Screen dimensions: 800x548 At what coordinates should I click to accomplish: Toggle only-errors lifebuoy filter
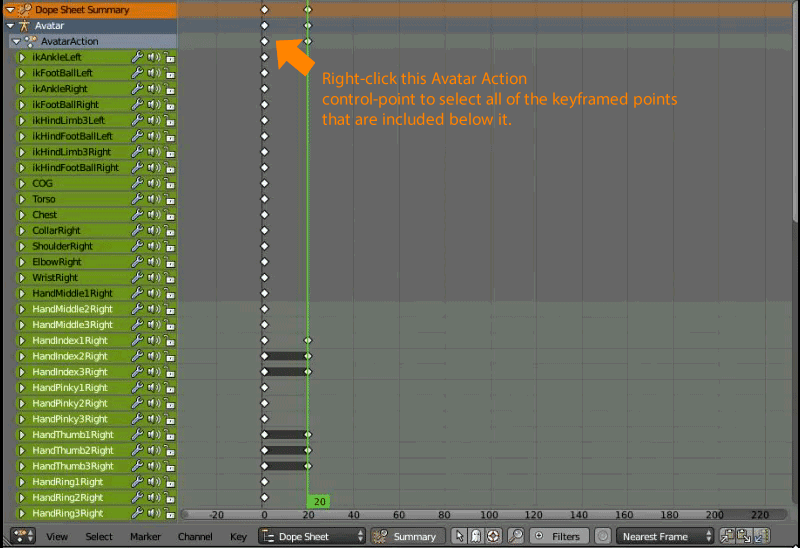(493, 536)
